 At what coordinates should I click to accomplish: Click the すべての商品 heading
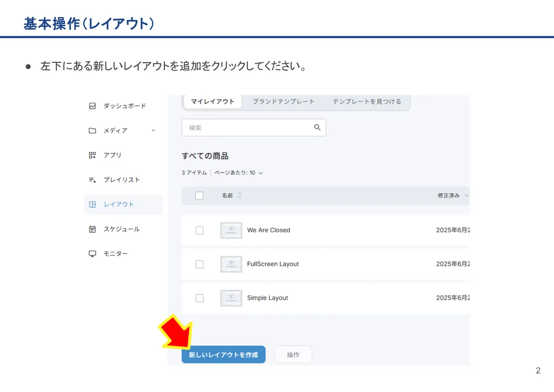click(x=205, y=156)
